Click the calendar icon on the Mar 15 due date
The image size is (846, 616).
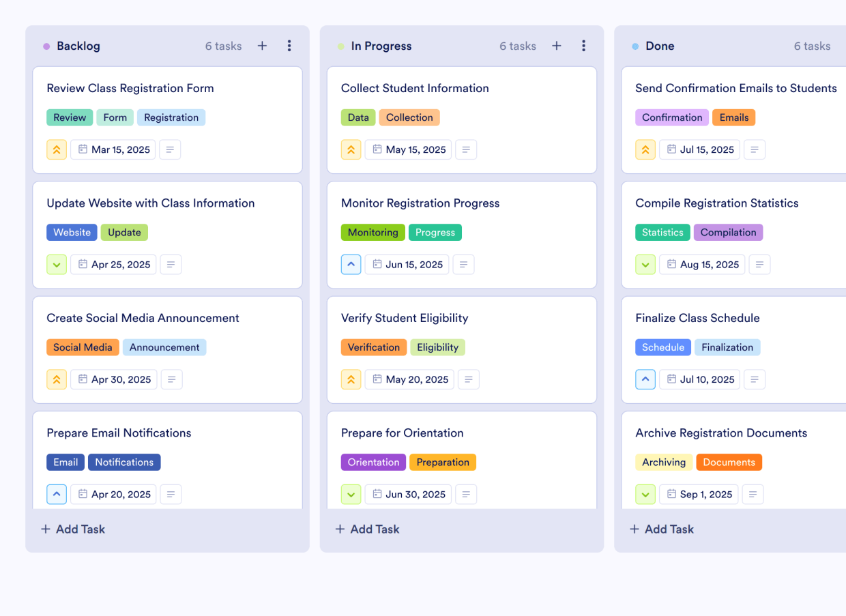coord(83,149)
